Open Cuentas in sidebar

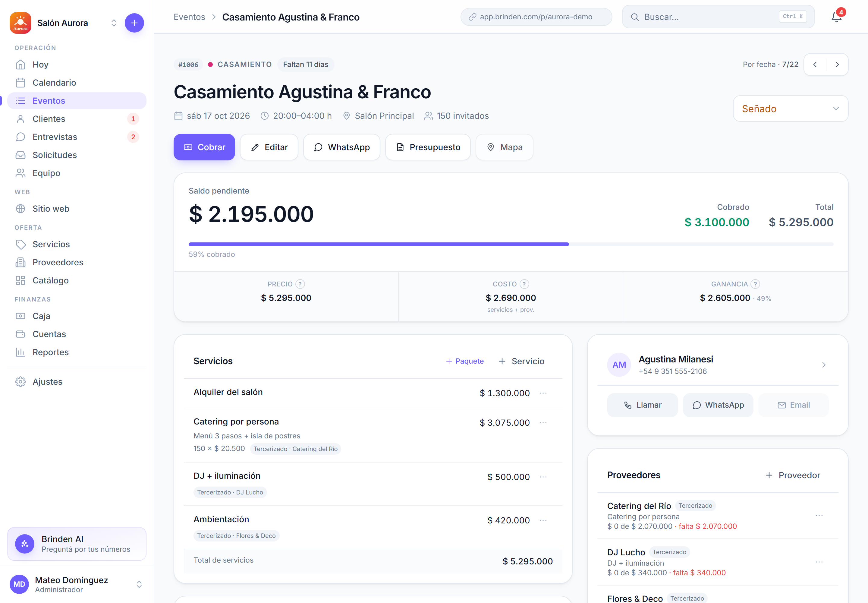pyautogui.click(x=77, y=334)
